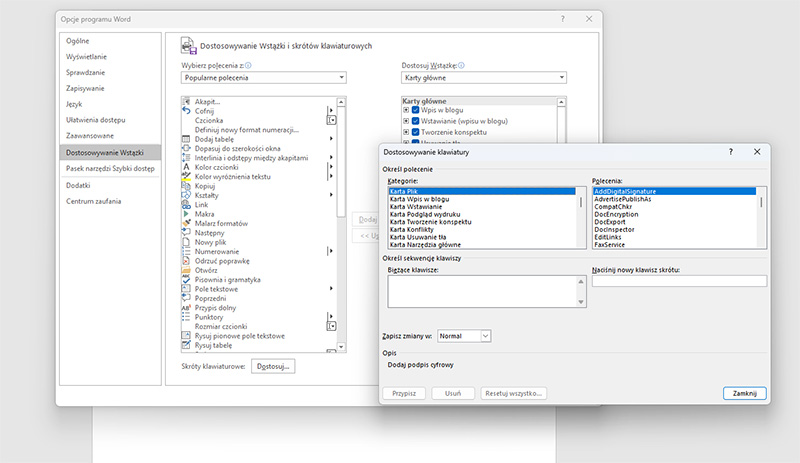800x463 pixels.
Task: Open submenu arrow for Pole tekstowe
Action: point(331,288)
